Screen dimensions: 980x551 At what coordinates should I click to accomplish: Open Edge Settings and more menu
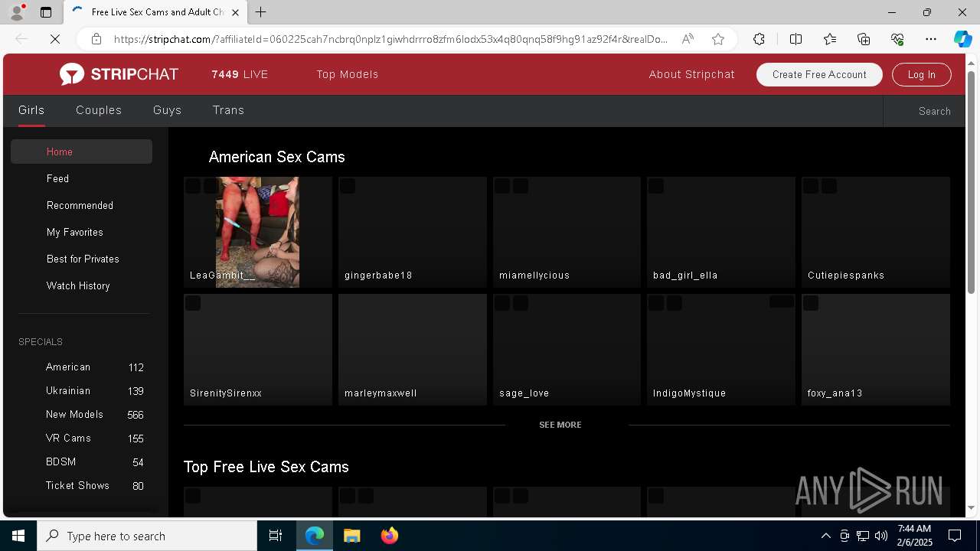tap(931, 39)
